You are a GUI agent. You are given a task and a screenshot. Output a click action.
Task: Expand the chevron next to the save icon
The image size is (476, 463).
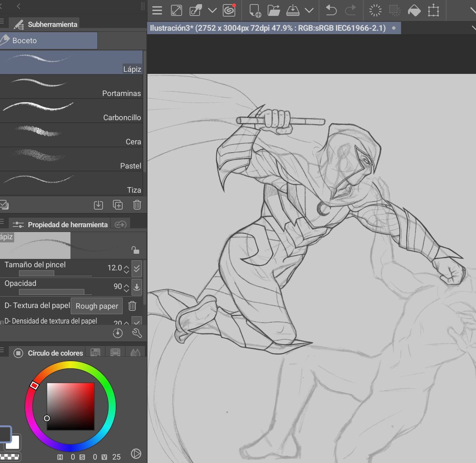310,10
